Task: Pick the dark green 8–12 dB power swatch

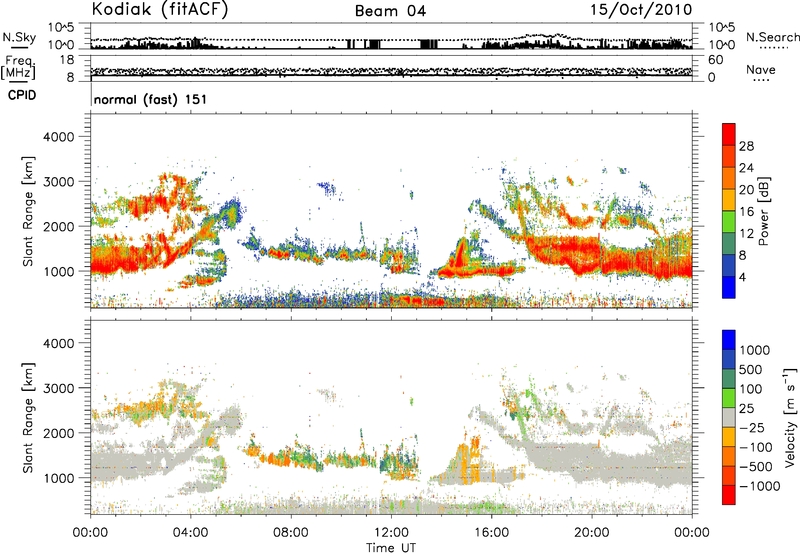Action: [729, 244]
